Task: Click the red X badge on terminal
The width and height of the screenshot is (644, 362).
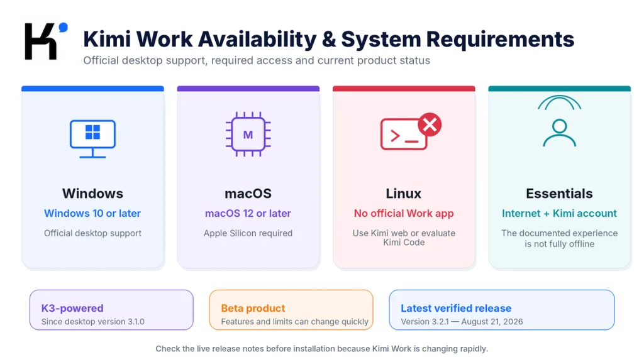Action: pyautogui.click(x=430, y=124)
